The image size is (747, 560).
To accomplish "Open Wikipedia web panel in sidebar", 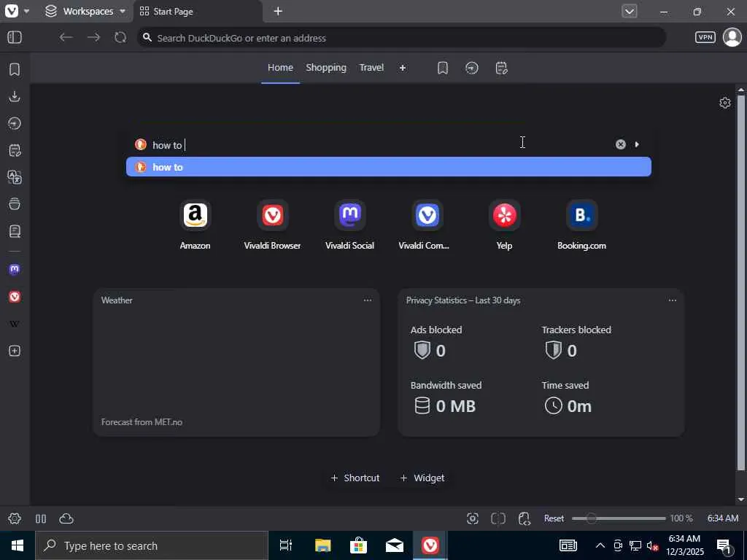I will point(15,324).
